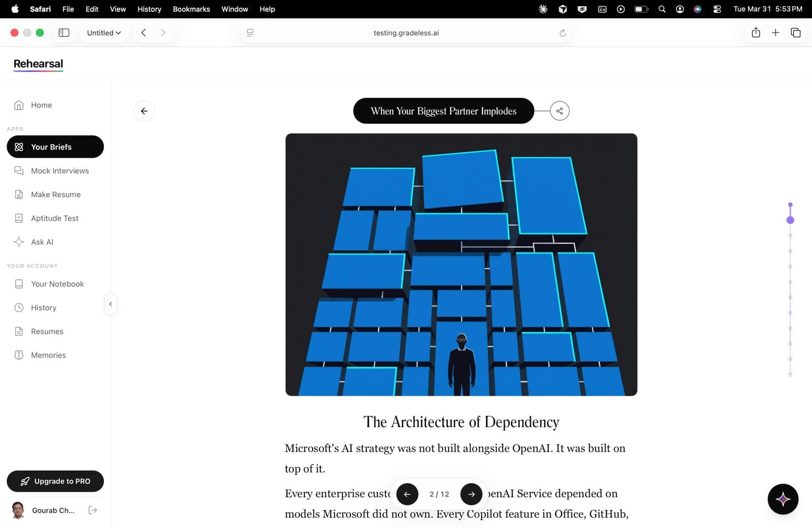This screenshot has height=528, width=812.
Task: Open the Edit menu
Action: (92, 9)
